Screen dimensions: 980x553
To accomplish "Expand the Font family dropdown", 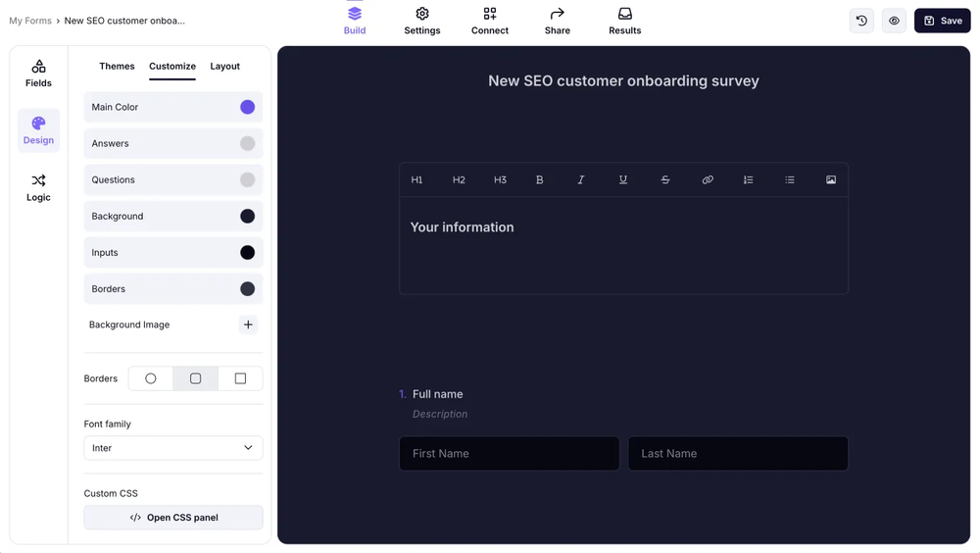I will click(173, 448).
